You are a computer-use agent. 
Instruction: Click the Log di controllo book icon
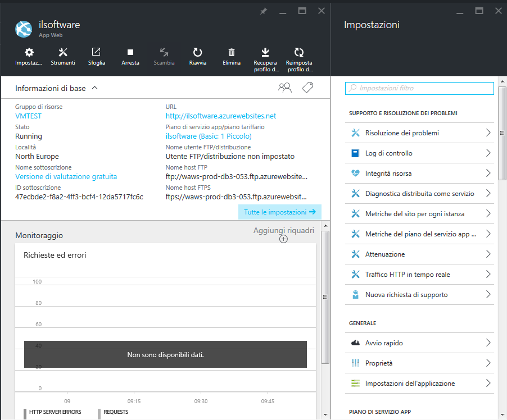(x=355, y=153)
